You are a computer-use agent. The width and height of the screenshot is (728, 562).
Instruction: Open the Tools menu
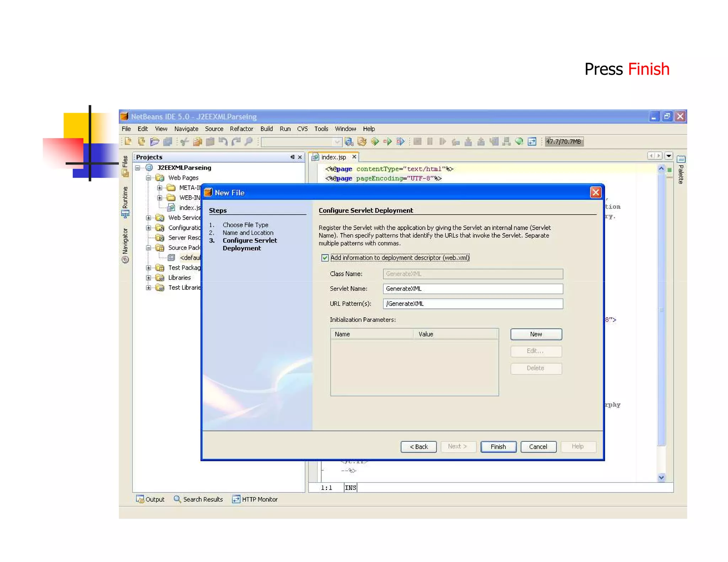coord(321,129)
